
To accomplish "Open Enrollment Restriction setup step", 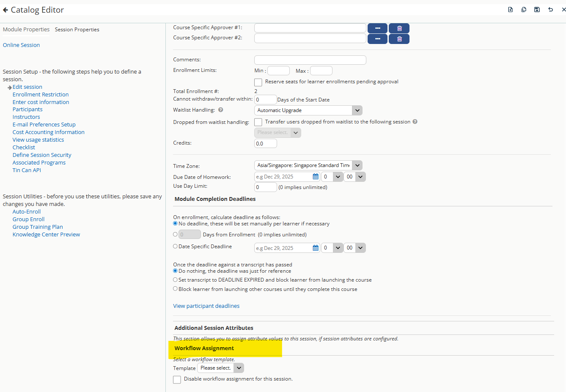I will 41,94.
